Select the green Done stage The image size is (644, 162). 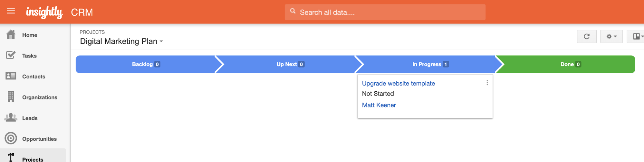click(570, 64)
